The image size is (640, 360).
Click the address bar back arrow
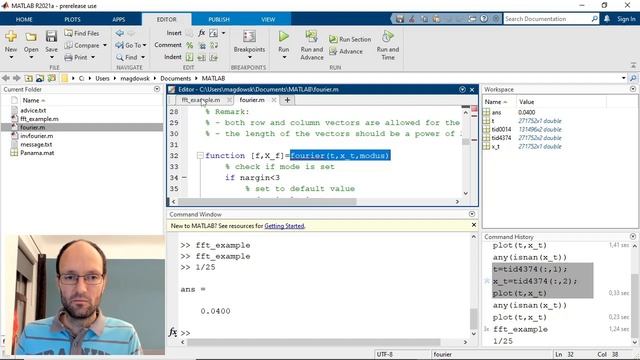(6, 78)
